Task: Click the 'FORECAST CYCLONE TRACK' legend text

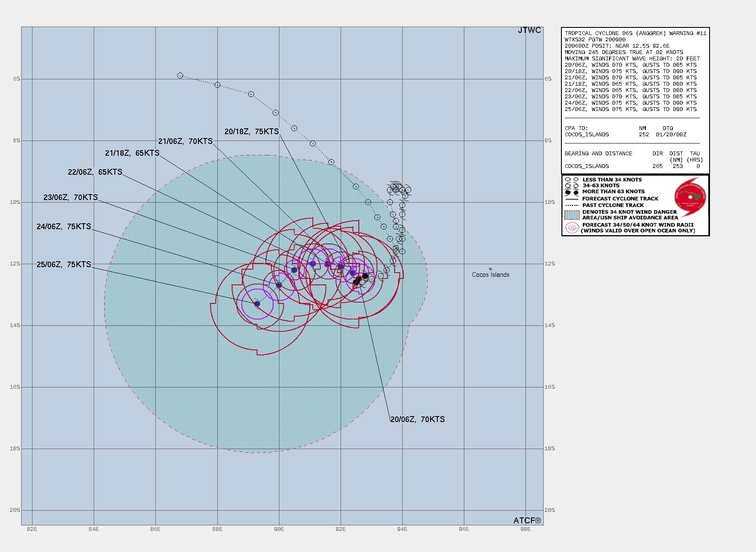Action: tap(620, 199)
